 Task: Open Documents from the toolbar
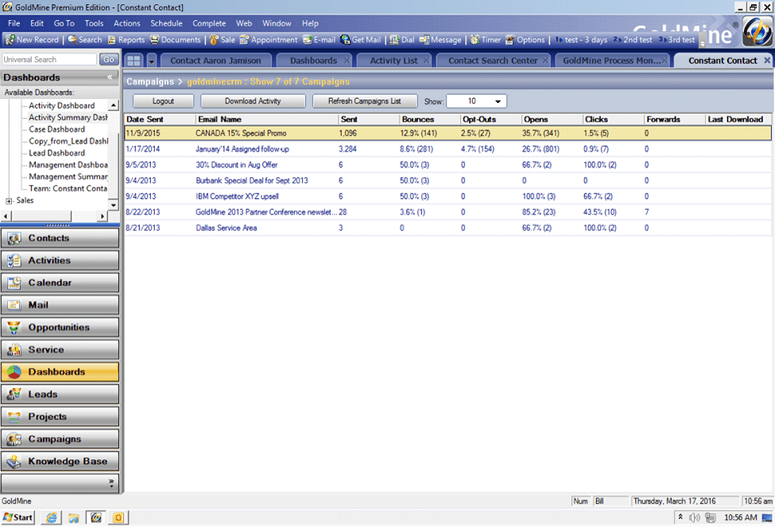tap(175, 40)
